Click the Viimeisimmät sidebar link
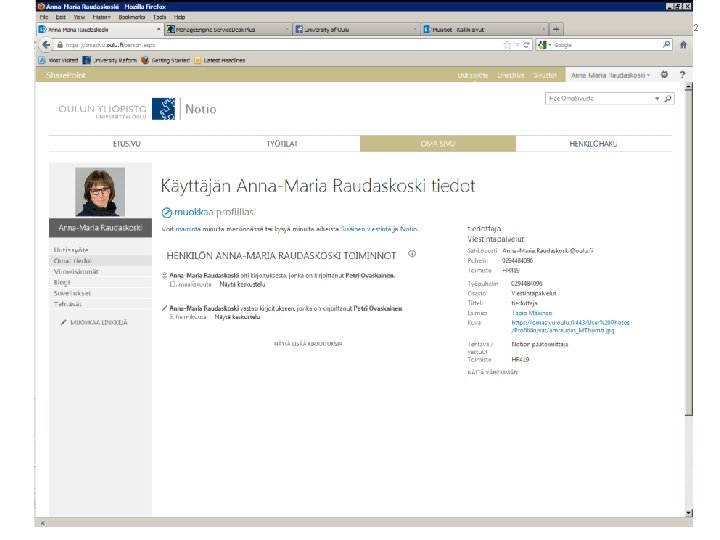Image resolution: width=720 pixels, height=540 pixels. 76,271
